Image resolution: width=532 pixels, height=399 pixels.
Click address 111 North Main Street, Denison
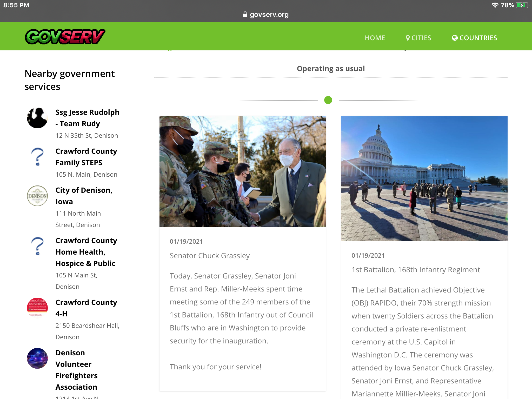[78, 219]
